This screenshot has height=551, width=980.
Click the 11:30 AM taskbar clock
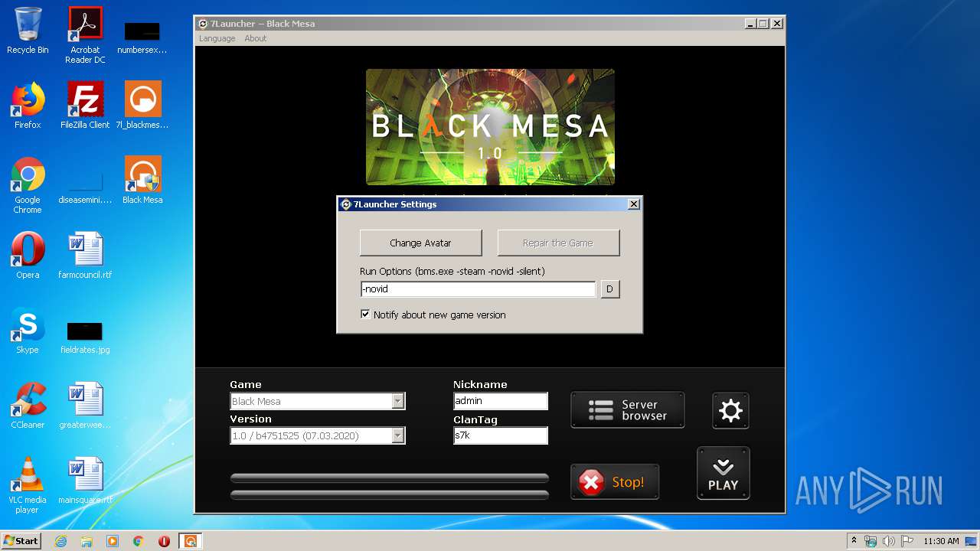[x=941, y=541]
